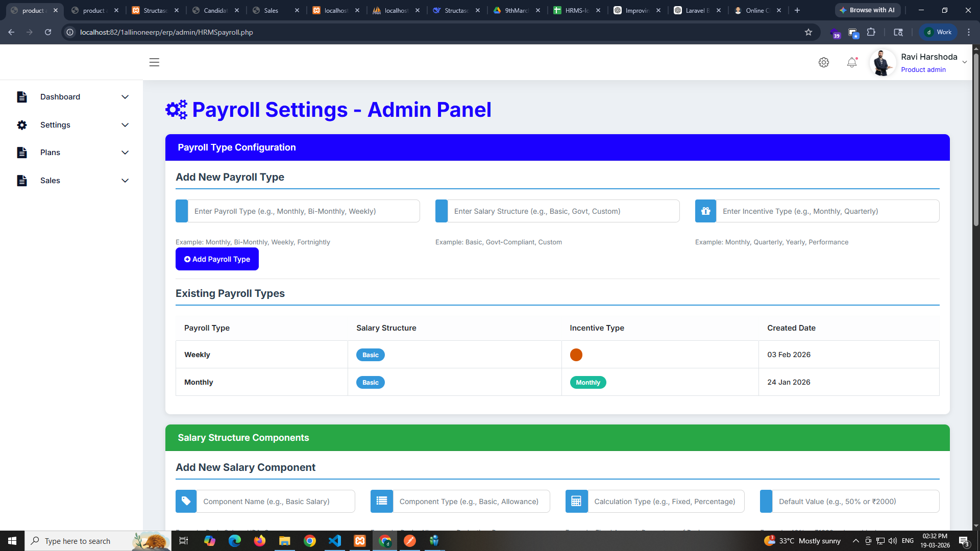Click the Basic badge in Monthly row
This screenshot has width=980, height=551.
(x=371, y=383)
